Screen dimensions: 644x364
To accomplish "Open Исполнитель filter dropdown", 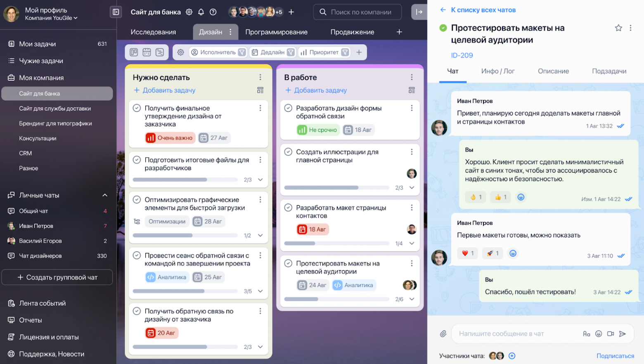I will click(218, 52).
